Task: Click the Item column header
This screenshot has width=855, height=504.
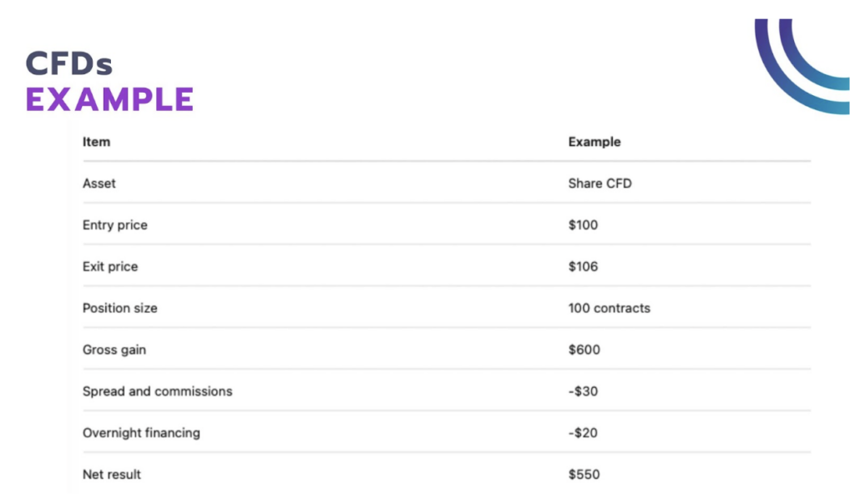Action: [95, 142]
